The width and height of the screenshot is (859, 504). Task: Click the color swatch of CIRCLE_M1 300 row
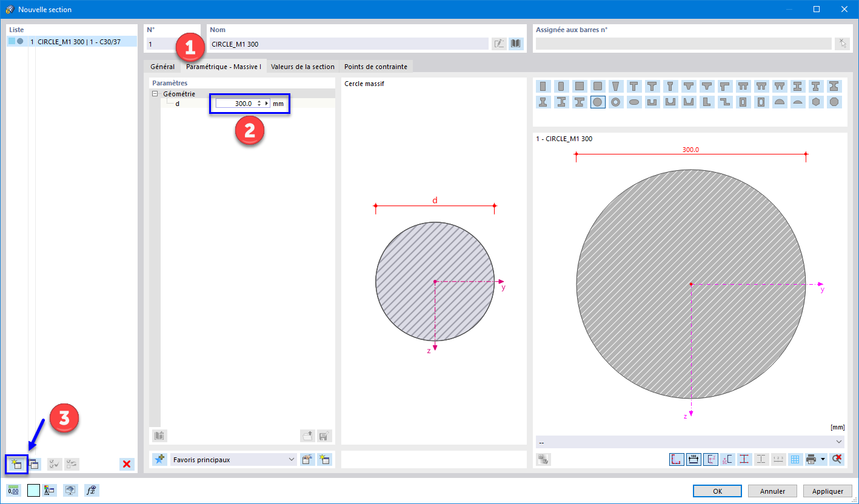pyautogui.click(x=12, y=42)
